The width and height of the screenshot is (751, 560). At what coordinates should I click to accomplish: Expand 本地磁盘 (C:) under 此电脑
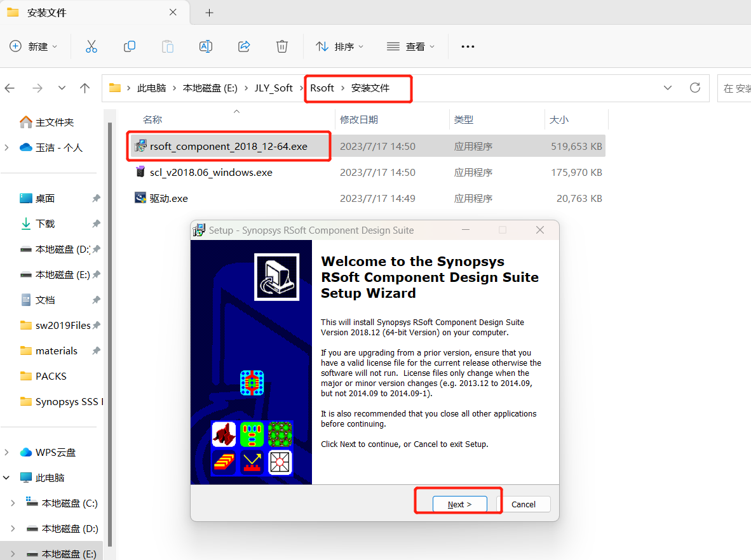13,503
